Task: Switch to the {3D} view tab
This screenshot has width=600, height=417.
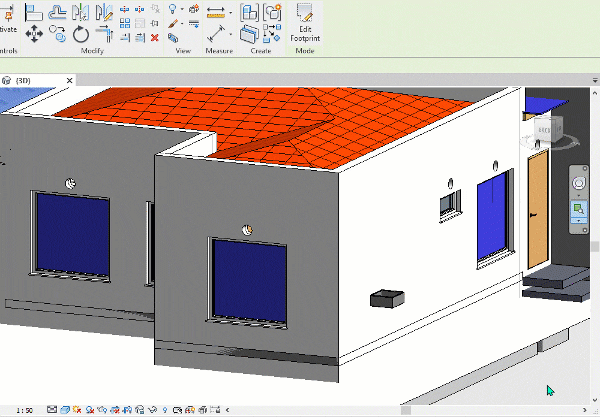Action: pyautogui.click(x=23, y=80)
